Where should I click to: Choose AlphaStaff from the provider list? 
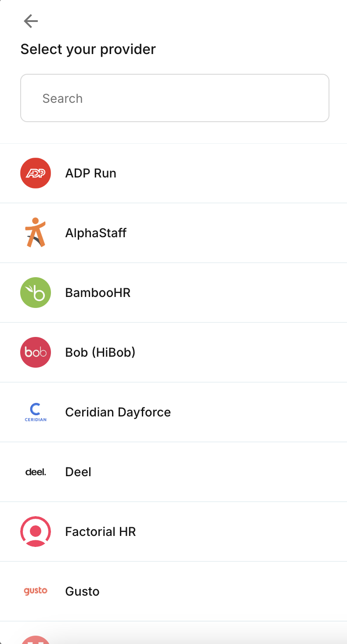(x=96, y=233)
